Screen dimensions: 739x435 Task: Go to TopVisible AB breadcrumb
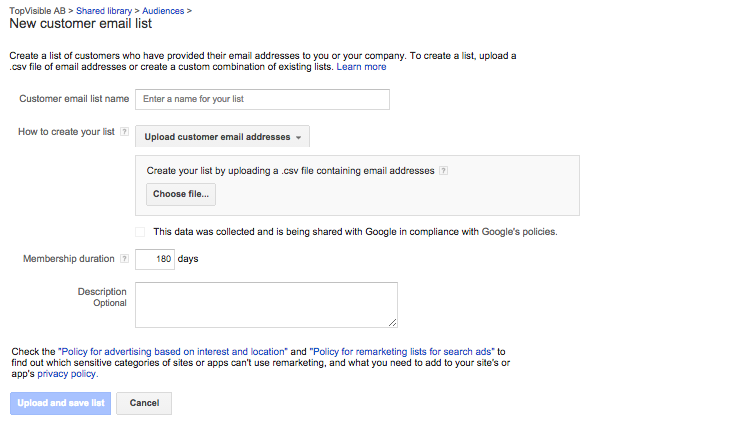[x=38, y=9]
